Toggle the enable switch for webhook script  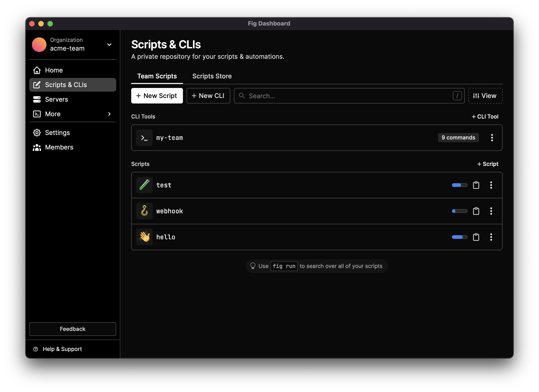point(459,211)
